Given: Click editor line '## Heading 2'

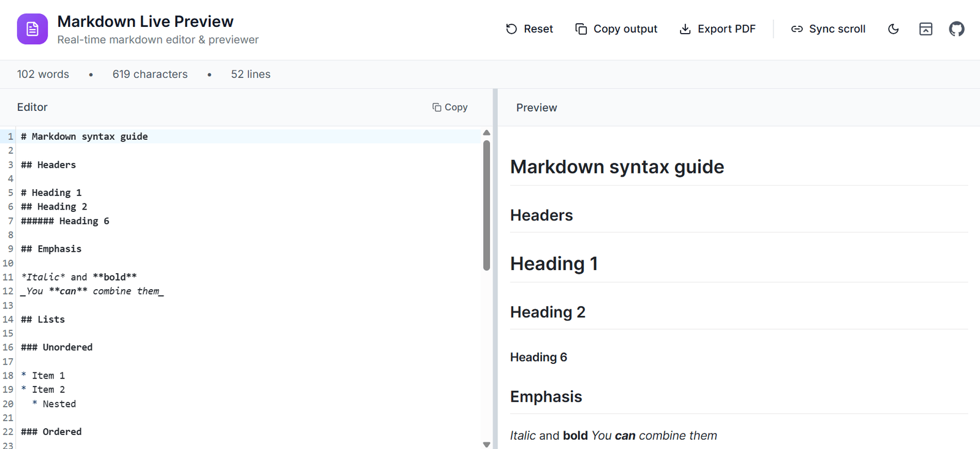Looking at the screenshot, I should click(54, 206).
